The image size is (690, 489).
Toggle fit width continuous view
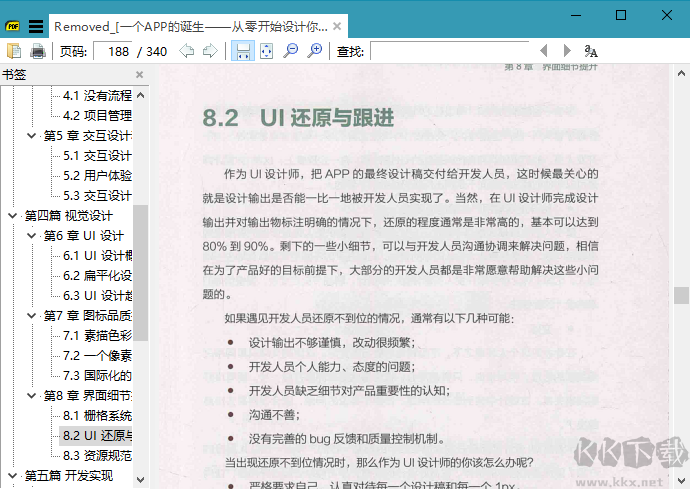pyautogui.click(x=243, y=51)
